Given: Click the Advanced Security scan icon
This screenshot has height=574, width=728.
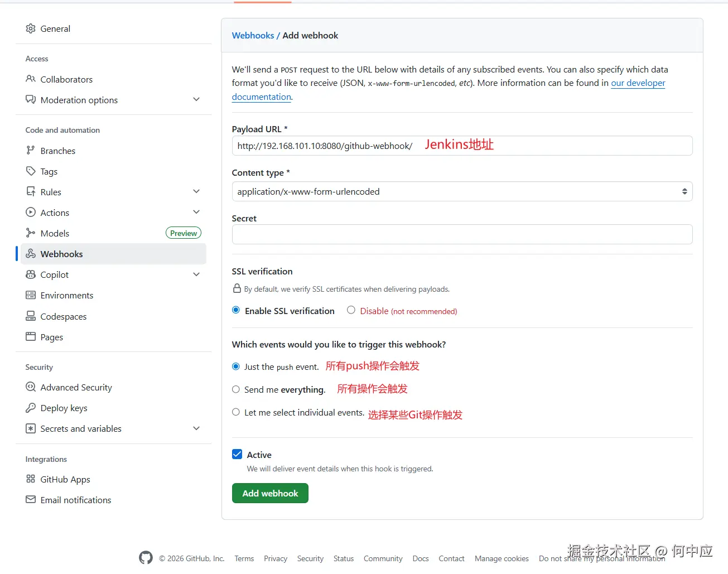Looking at the screenshot, I should (31, 387).
